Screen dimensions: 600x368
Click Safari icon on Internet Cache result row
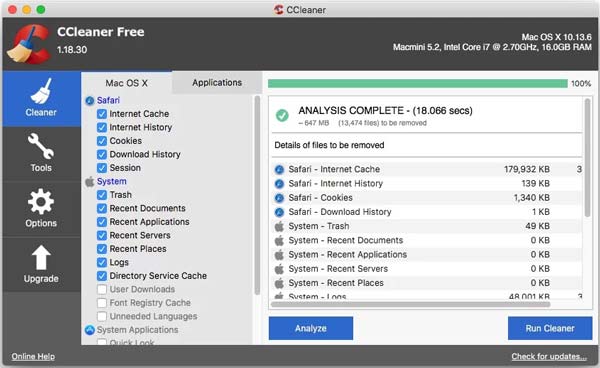click(279, 169)
